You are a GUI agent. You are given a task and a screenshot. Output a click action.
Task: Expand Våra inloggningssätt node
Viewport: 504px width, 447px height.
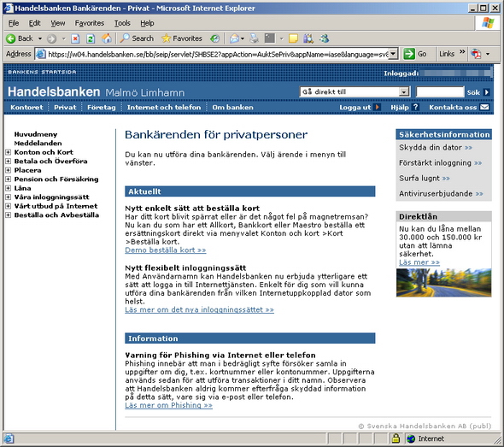(8, 197)
